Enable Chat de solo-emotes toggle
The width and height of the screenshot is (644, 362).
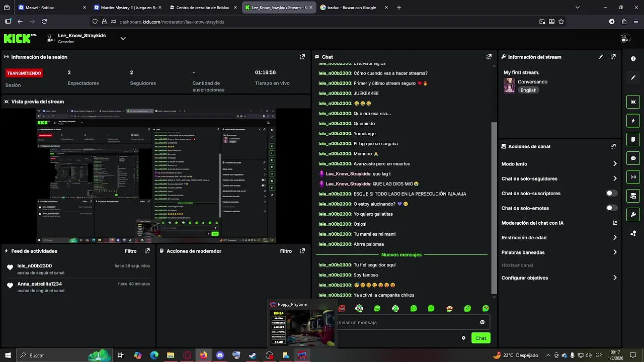(611, 208)
